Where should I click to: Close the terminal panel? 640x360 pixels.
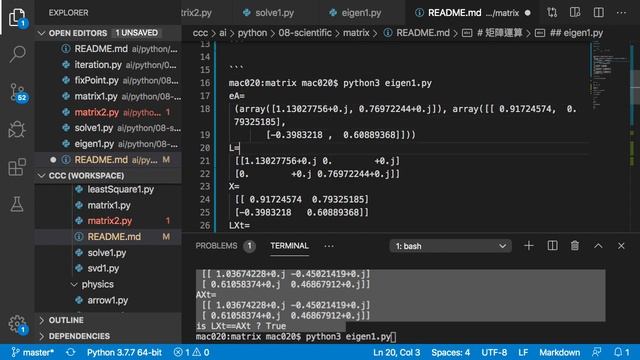pyautogui.click(x=621, y=246)
